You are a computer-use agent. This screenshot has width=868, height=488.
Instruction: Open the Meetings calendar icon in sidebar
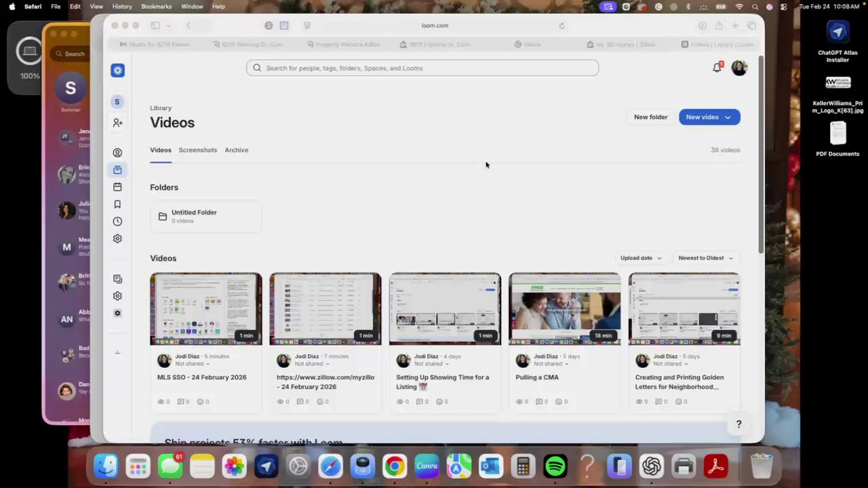(x=117, y=187)
